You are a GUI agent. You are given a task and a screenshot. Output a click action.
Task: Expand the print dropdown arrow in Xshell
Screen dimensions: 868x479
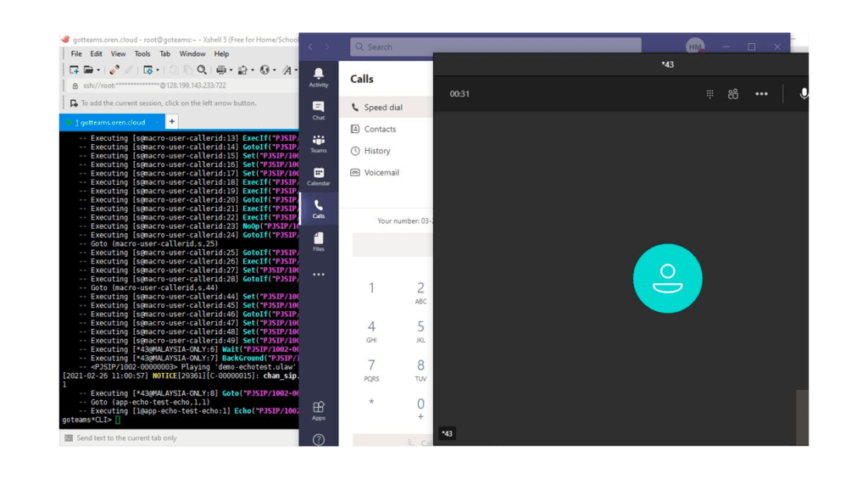click(231, 70)
